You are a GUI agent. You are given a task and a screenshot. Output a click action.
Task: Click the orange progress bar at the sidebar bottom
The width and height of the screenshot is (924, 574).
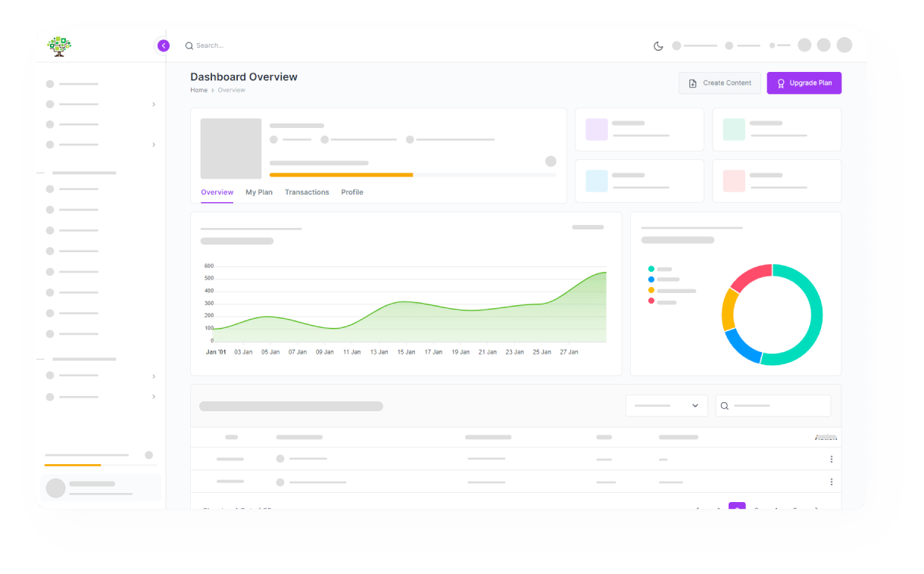(73, 465)
